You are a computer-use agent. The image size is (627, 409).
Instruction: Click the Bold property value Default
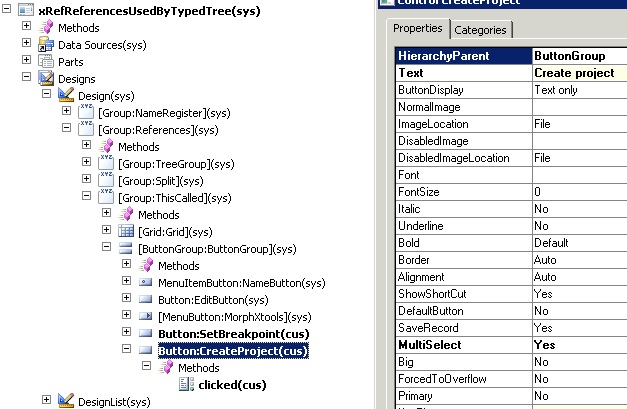point(579,243)
